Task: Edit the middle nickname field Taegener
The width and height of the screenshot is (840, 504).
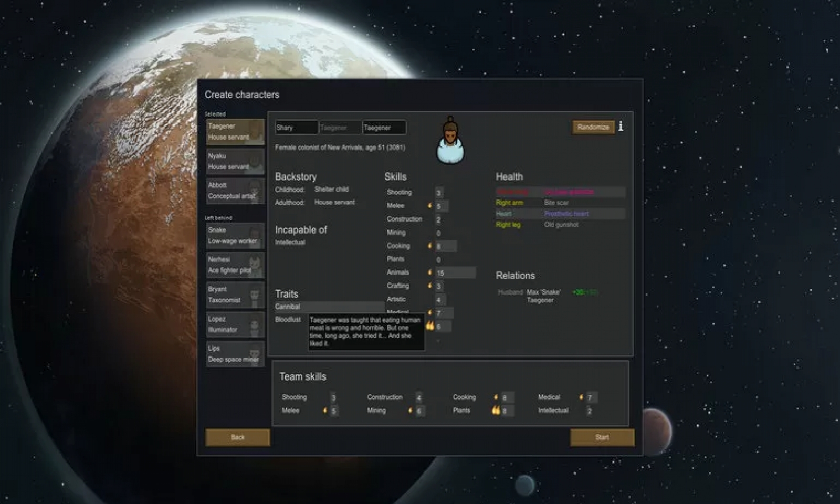Action: [x=340, y=128]
